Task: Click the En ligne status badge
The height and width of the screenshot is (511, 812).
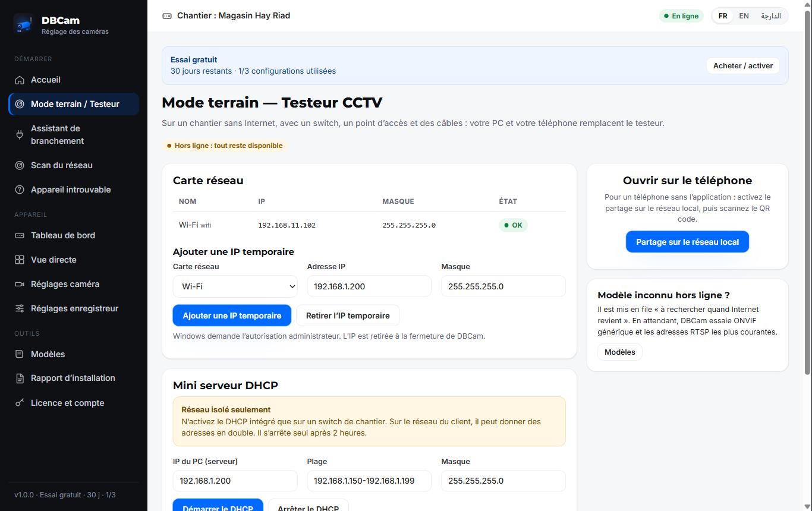Action: tap(681, 16)
